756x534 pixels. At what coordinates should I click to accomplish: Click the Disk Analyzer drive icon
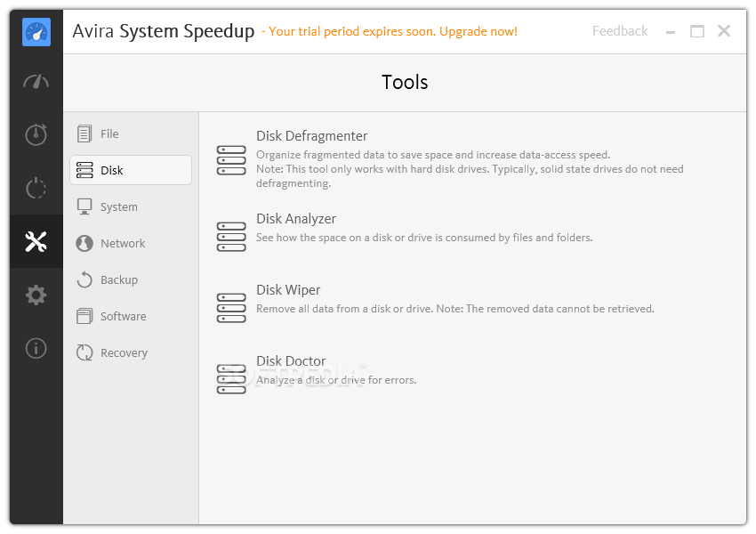coord(231,237)
